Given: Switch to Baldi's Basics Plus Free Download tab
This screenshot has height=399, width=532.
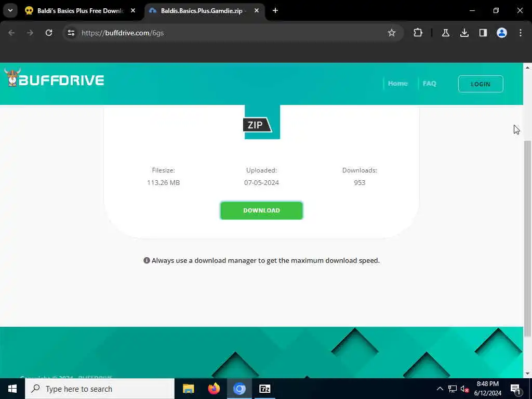Looking at the screenshot, I should pos(80,11).
